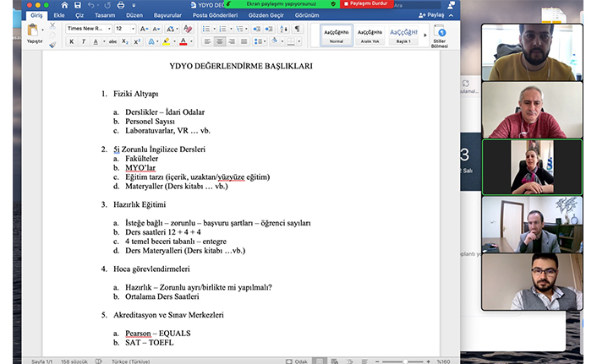Switch to the Tasarım ribbon tab
This screenshot has width=597, height=364.
tap(103, 15)
